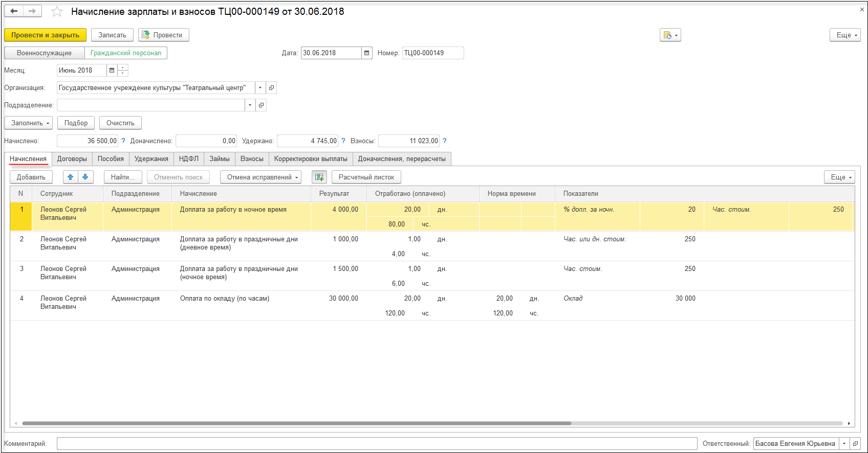868x453 pixels.
Task: Adjust month with the spinner arrows
Action: (123, 71)
